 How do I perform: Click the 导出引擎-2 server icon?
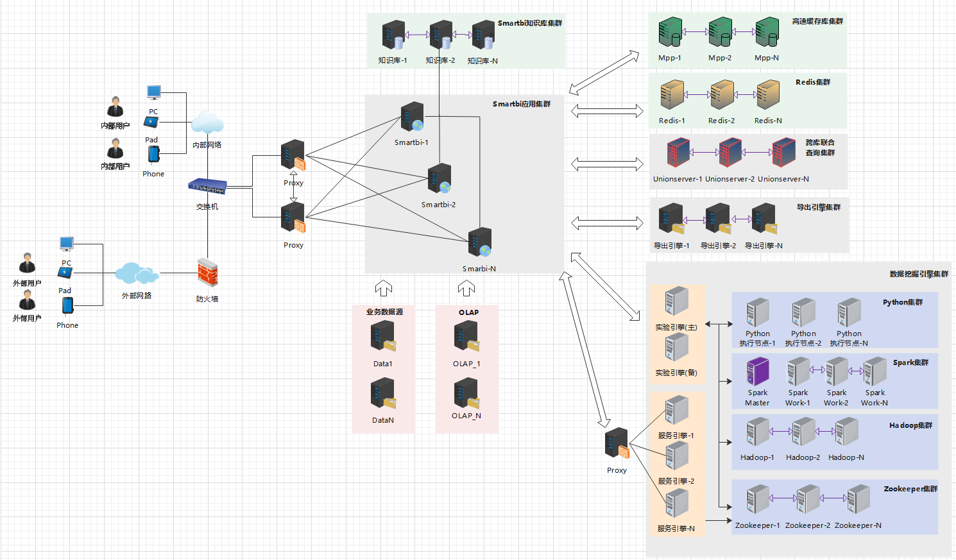tap(719, 218)
